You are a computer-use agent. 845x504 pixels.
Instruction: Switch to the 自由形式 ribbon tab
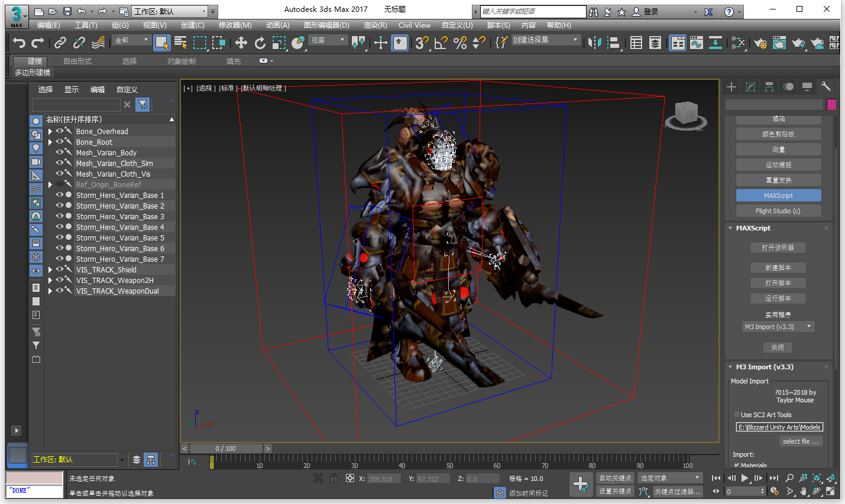pyautogui.click(x=77, y=61)
